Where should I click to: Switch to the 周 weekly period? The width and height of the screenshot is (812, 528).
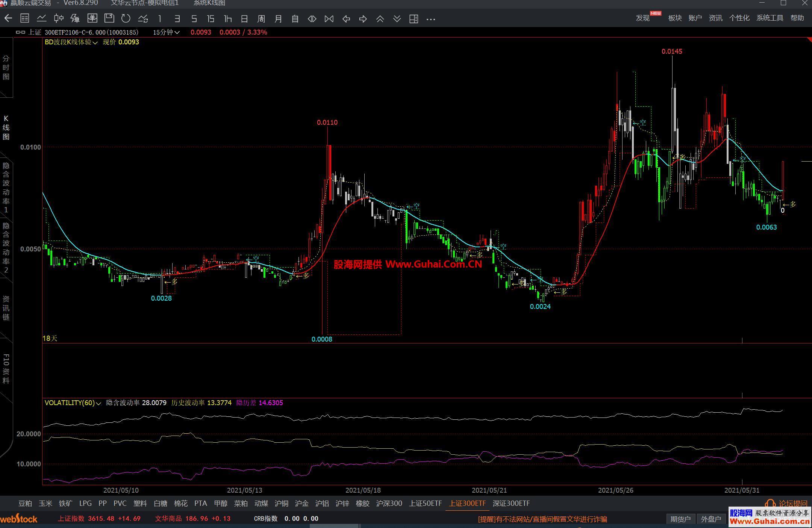pos(261,19)
